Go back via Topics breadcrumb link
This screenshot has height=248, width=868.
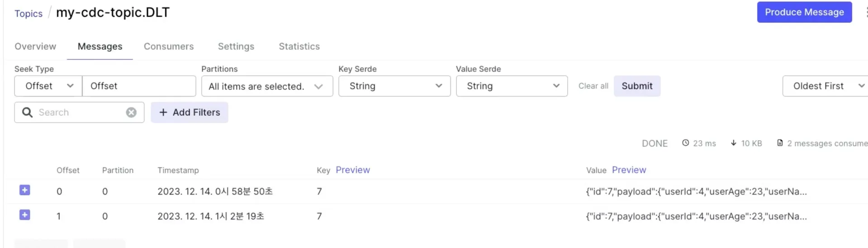[x=28, y=14]
